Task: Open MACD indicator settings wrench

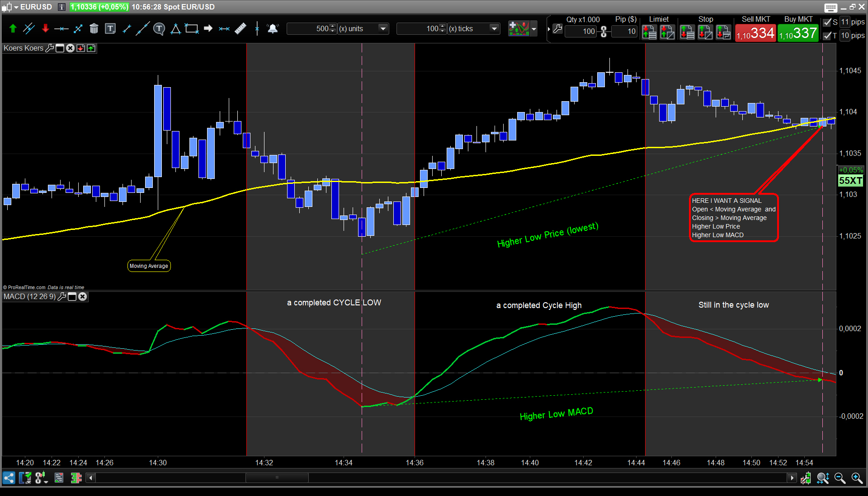Action: (62, 297)
